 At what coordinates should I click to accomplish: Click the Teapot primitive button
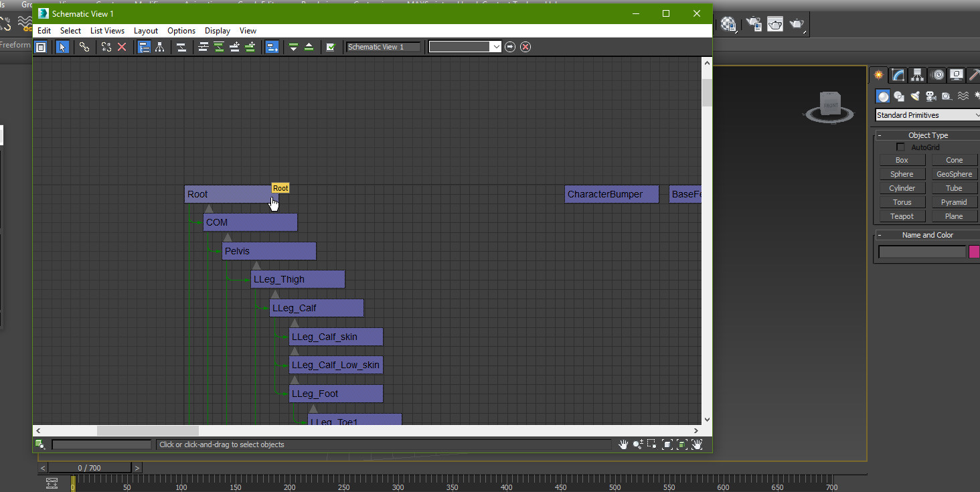point(902,216)
